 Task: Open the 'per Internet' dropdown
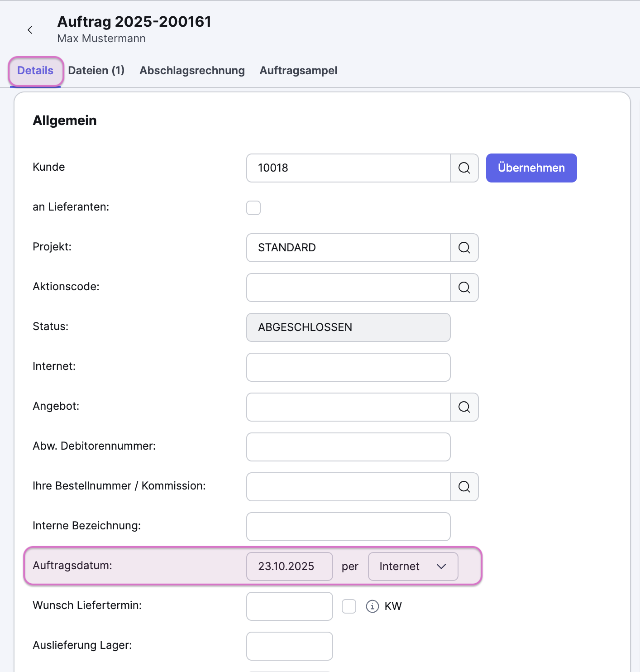point(413,566)
